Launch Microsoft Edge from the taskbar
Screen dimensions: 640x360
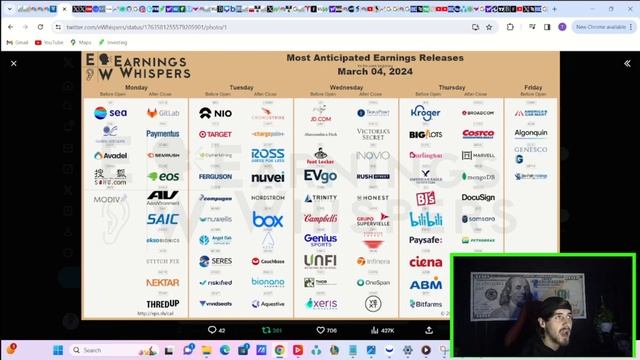click(225, 350)
